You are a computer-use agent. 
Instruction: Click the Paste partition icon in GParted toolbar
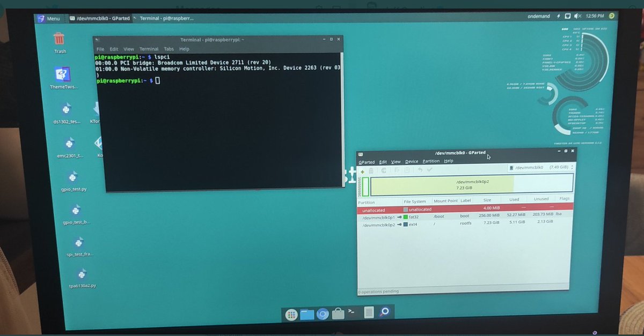tap(406, 170)
